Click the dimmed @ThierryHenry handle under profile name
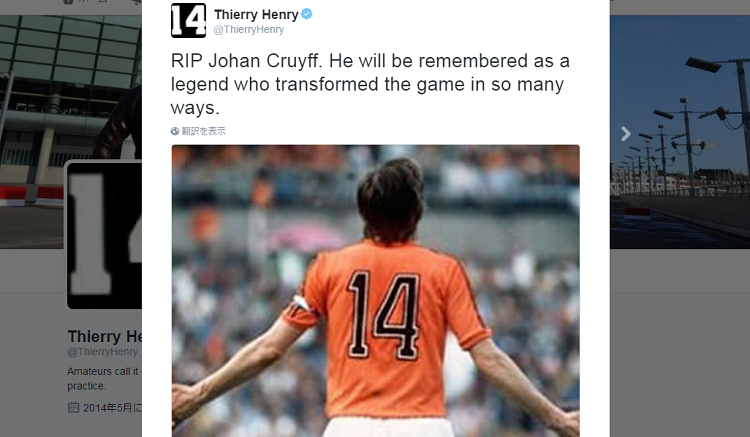 102,352
